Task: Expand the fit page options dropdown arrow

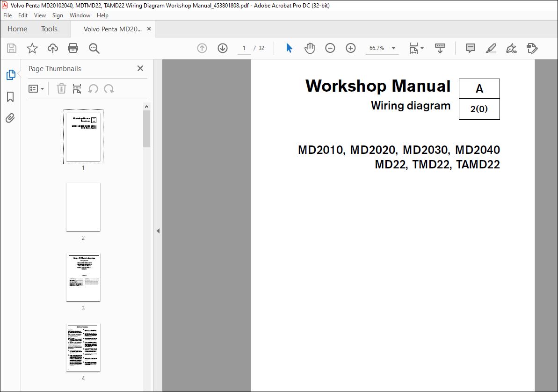Action: [x=422, y=48]
